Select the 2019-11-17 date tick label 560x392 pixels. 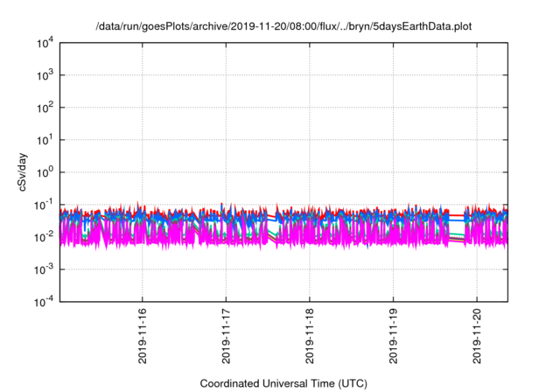tap(226, 336)
